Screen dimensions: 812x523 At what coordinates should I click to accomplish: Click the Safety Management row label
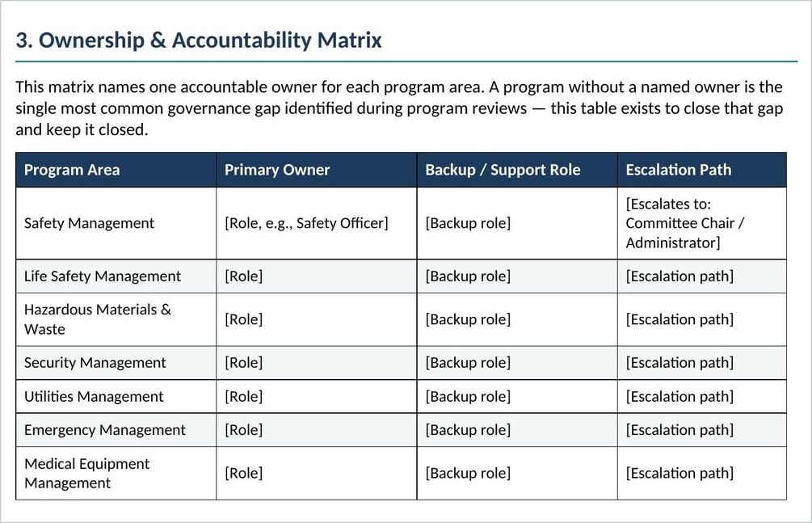[89, 223]
